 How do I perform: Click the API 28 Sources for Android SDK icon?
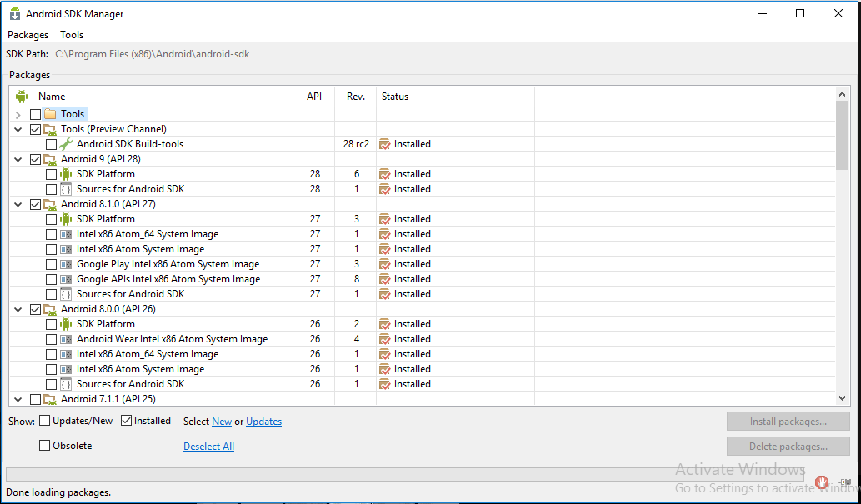(x=66, y=189)
